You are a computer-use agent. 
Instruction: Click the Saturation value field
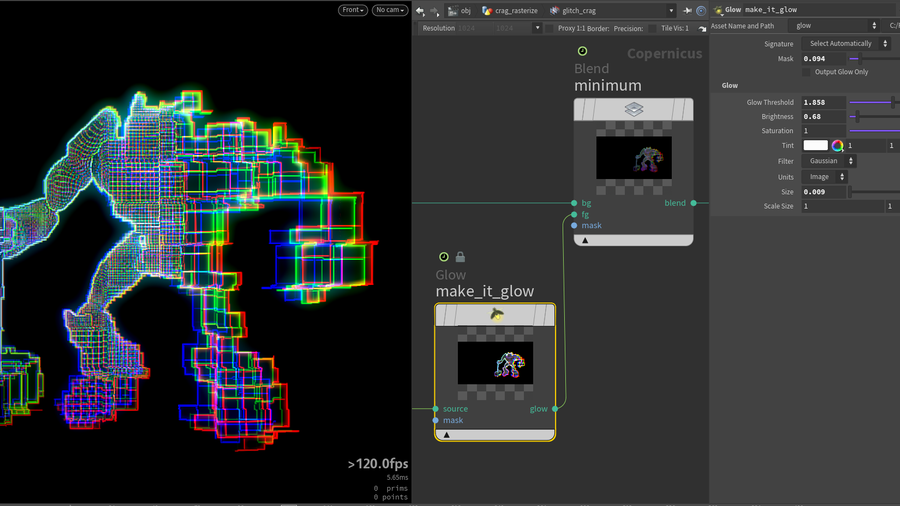tap(824, 131)
